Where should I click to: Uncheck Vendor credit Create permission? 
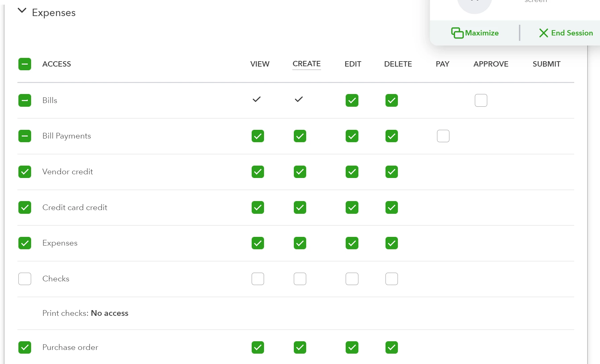pyautogui.click(x=300, y=172)
